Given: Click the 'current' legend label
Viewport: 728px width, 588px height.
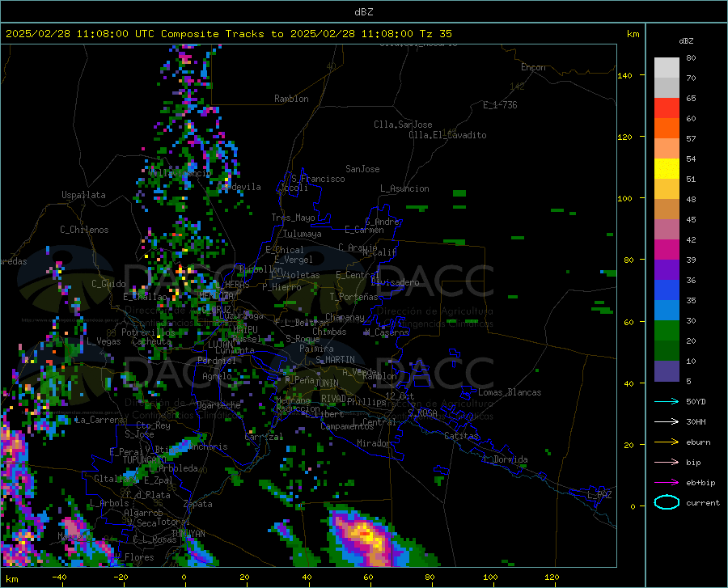Looking at the screenshot, I should coord(703,502).
